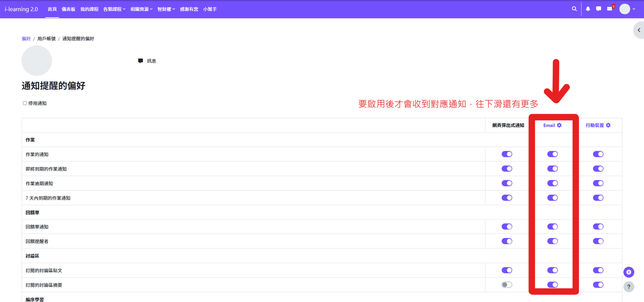The width and height of the screenshot is (644, 302).
Task: Toggle 回饋單通知 web popup switch
Action: coord(507,227)
